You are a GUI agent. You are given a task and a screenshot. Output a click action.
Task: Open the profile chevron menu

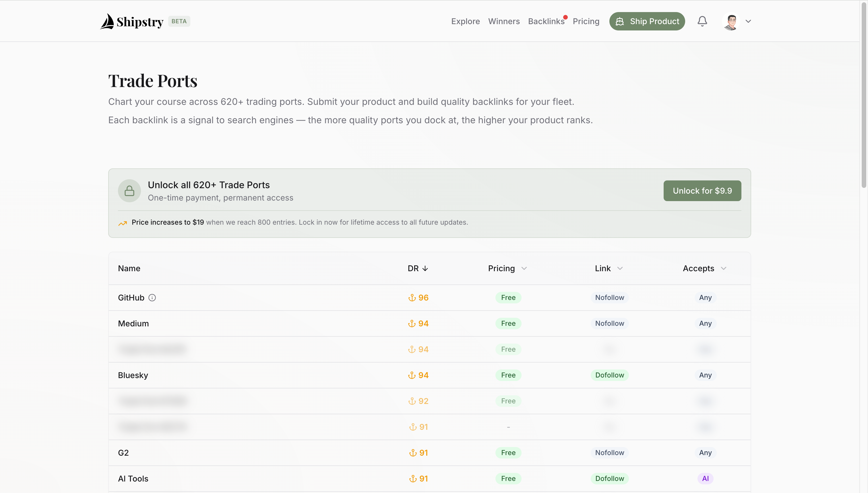pos(748,21)
